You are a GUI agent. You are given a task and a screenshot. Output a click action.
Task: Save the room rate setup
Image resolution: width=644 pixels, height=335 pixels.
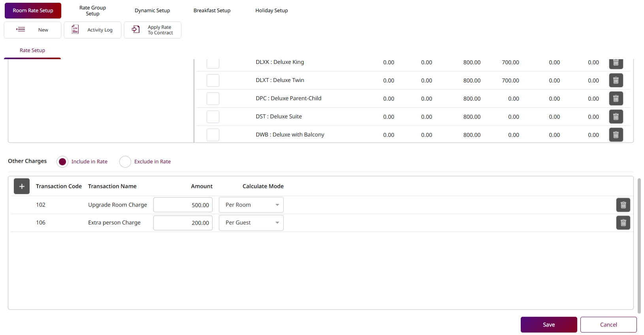(548, 325)
